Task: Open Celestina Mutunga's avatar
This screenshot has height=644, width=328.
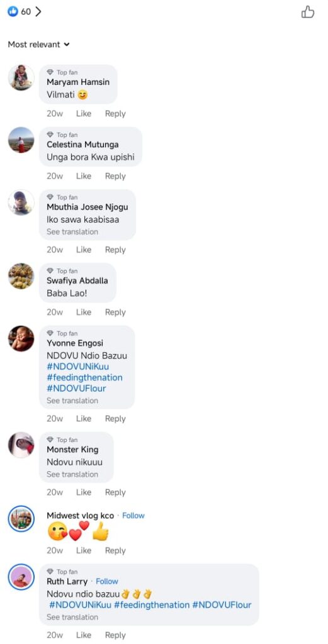Action: click(x=21, y=140)
